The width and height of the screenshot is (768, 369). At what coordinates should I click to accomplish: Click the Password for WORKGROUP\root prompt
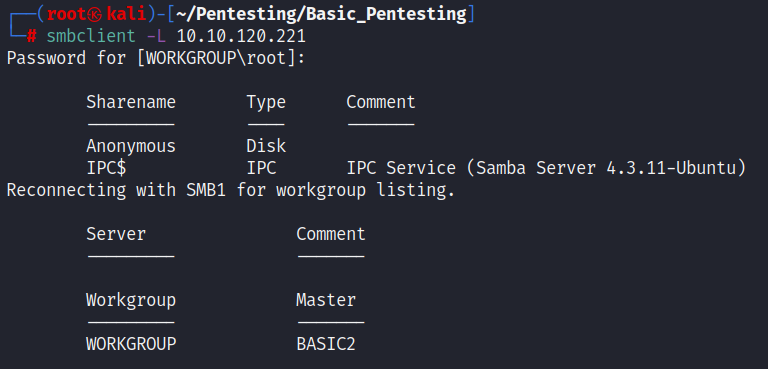click(x=156, y=58)
